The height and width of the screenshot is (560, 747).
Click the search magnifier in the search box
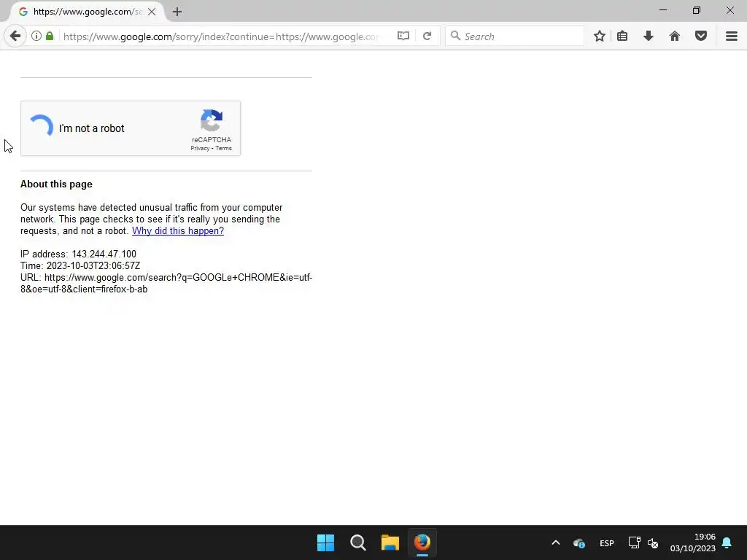coord(455,36)
